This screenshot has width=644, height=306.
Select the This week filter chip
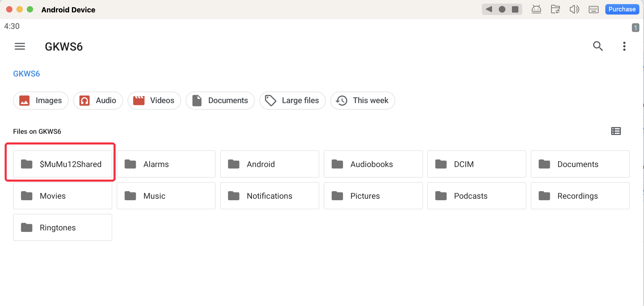[x=363, y=101]
